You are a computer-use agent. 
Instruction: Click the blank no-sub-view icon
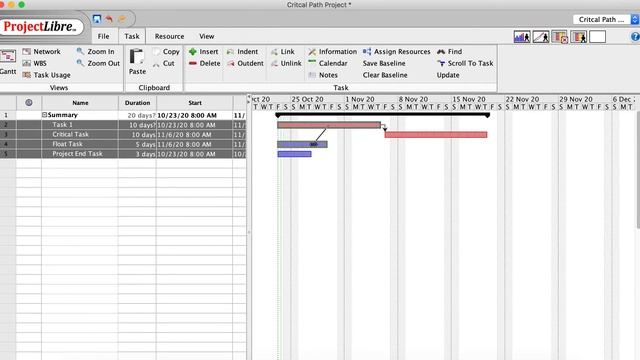pyautogui.click(x=598, y=37)
